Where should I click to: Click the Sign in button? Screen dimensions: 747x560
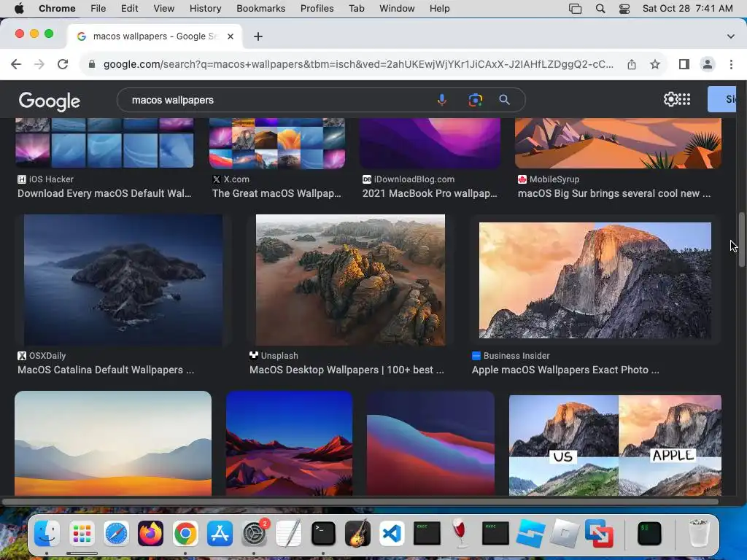coord(721,99)
